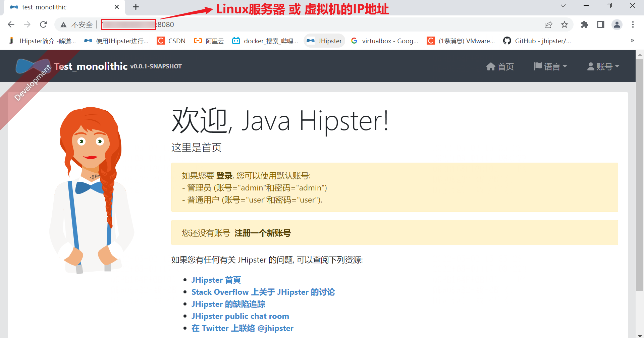Open Stack Overflow JHipster discussion link
The height and width of the screenshot is (338, 644).
263,292
